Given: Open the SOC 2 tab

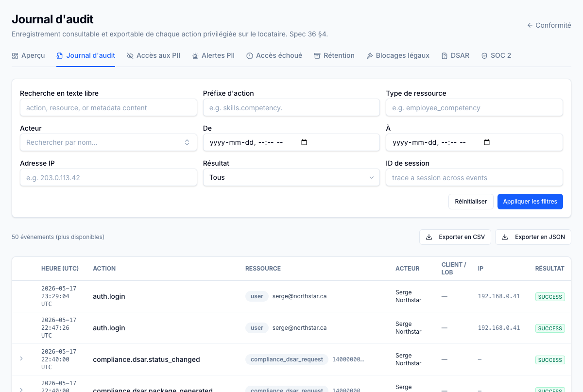Looking at the screenshot, I should 496,55.
